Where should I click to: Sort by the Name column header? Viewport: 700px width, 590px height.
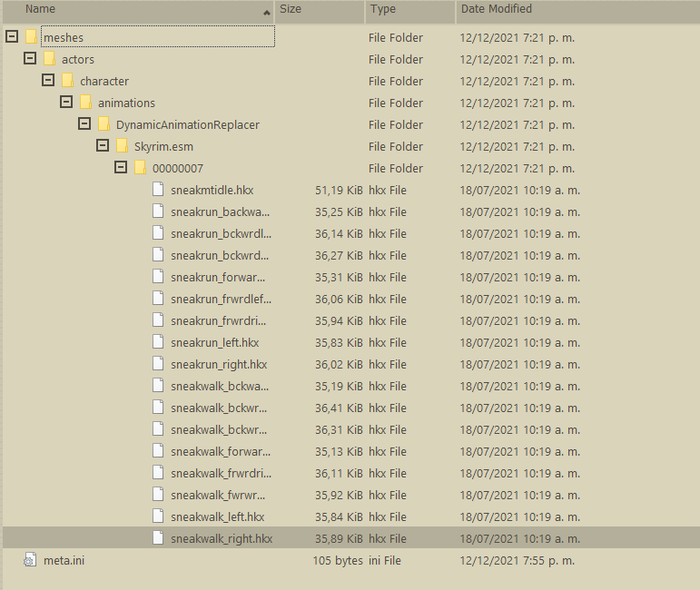coord(138,11)
